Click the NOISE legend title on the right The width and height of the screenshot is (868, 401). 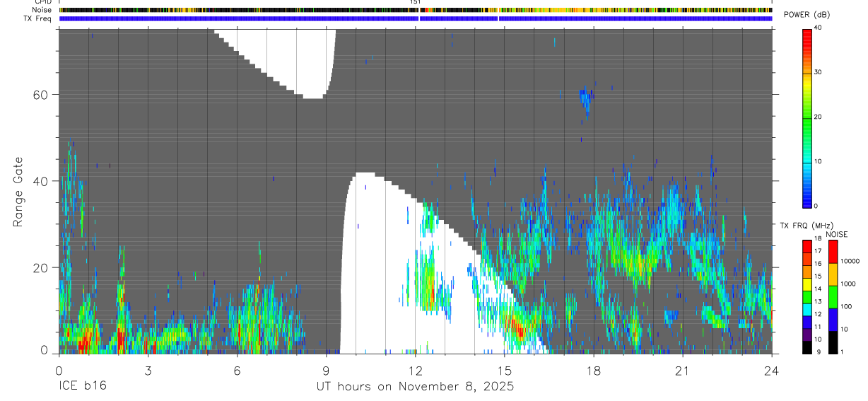pos(838,235)
